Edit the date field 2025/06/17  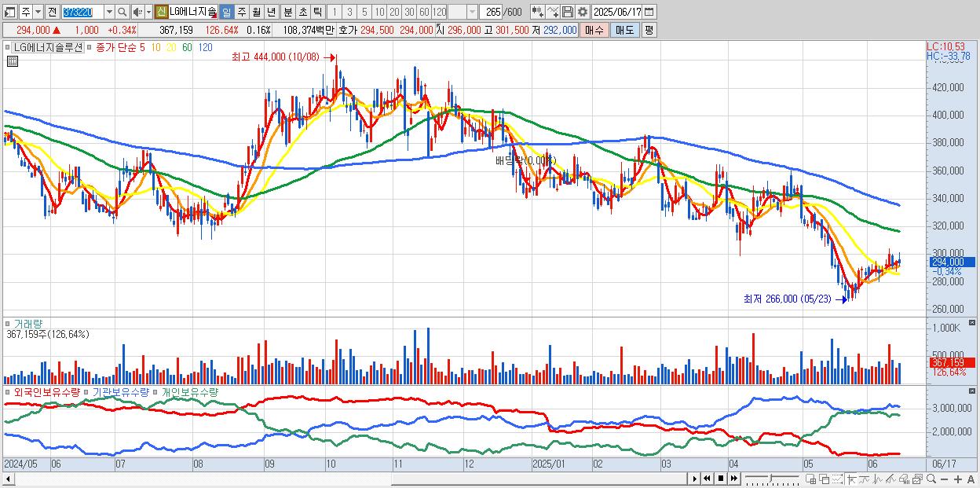click(617, 12)
